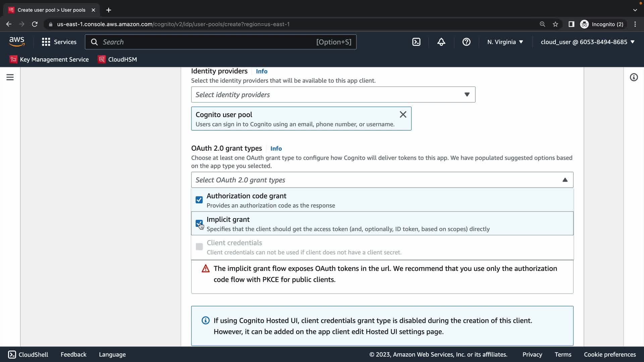Collapse the OAuth 2.0 grant types dropdown
The height and width of the screenshot is (362, 644).
(565, 180)
